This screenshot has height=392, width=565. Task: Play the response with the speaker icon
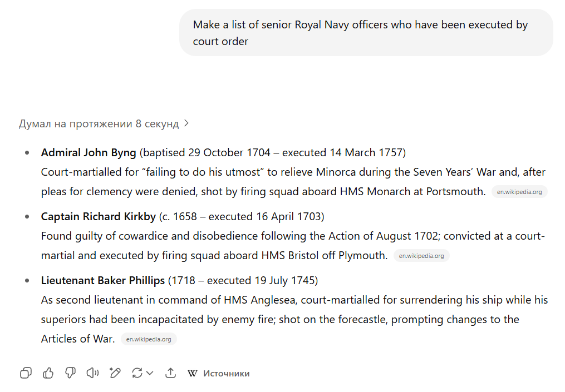tap(92, 373)
